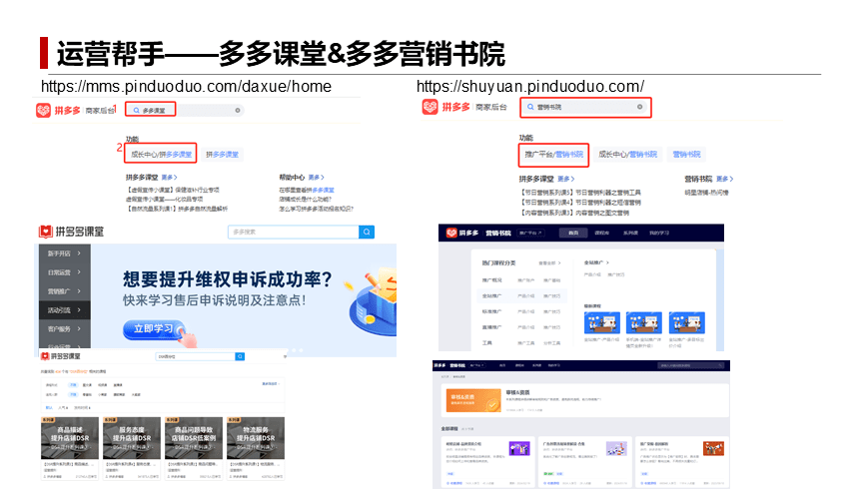The width and height of the screenshot is (868, 490).
Task: Click the 多多搜索 input field
Action: [294, 232]
